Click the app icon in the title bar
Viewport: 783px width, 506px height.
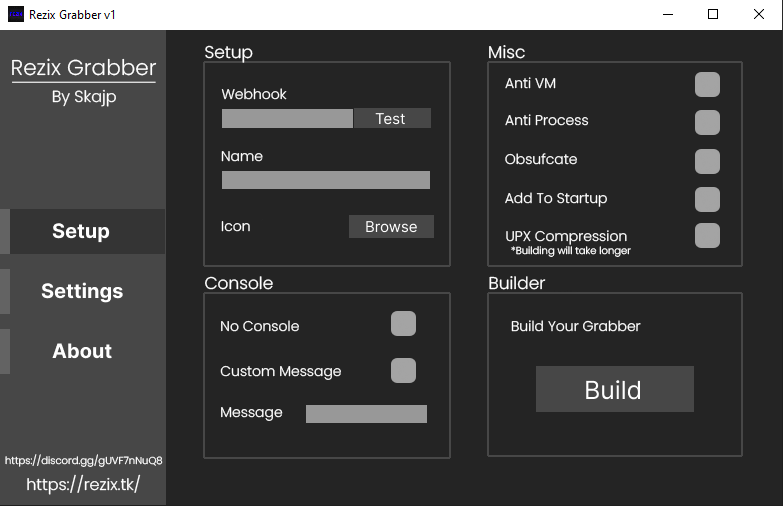pos(15,14)
